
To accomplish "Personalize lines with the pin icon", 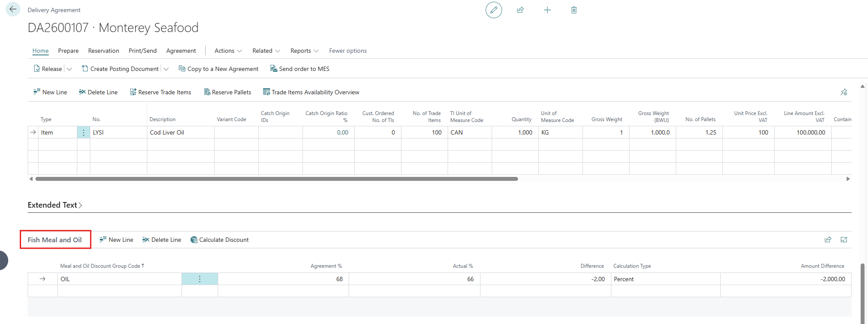I will (844, 92).
